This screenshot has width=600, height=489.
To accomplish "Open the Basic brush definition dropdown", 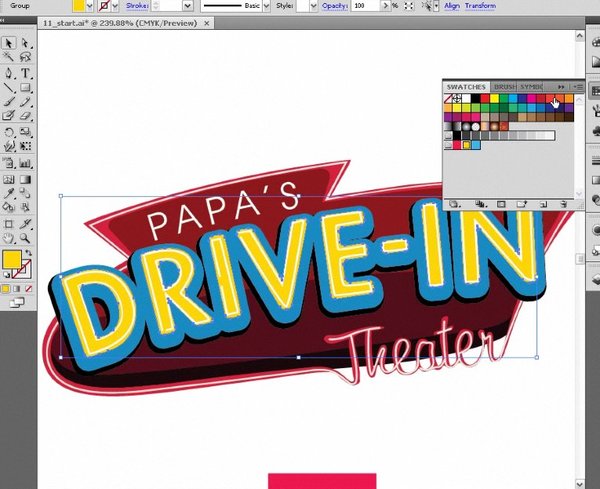I will tap(266, 6).
